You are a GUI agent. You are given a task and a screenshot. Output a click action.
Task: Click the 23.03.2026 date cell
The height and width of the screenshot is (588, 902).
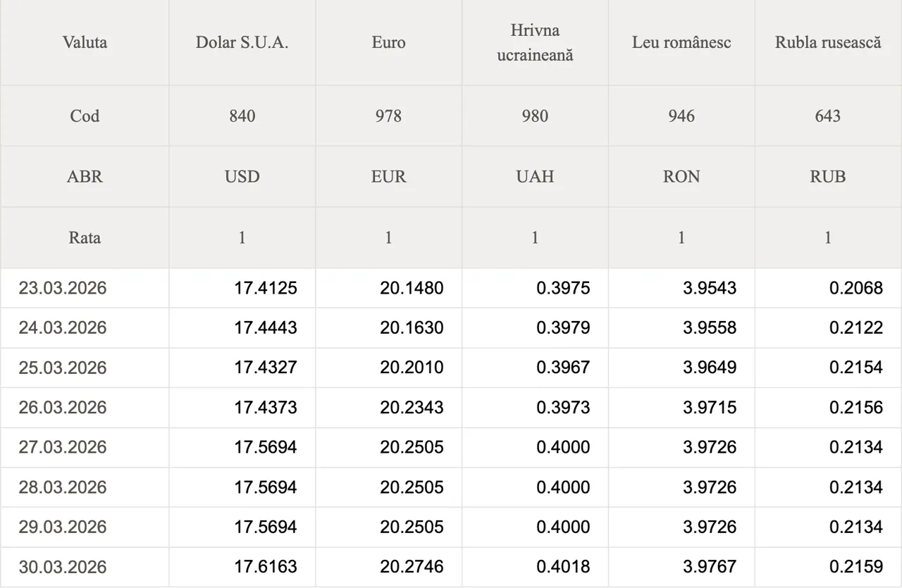click(63, 288)
